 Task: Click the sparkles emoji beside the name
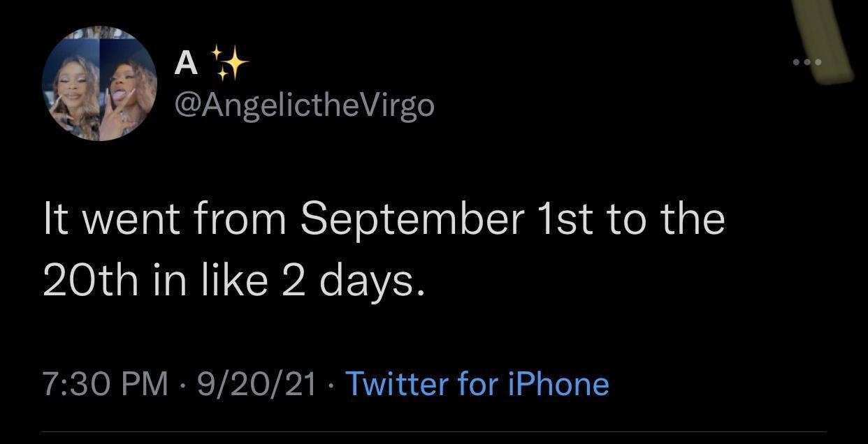tap(230, 62)
